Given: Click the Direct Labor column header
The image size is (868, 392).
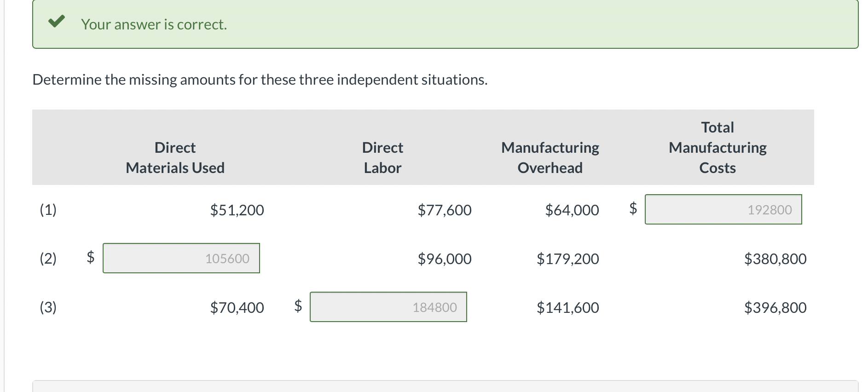Looking at the screenshot, I should coord(382,157).
